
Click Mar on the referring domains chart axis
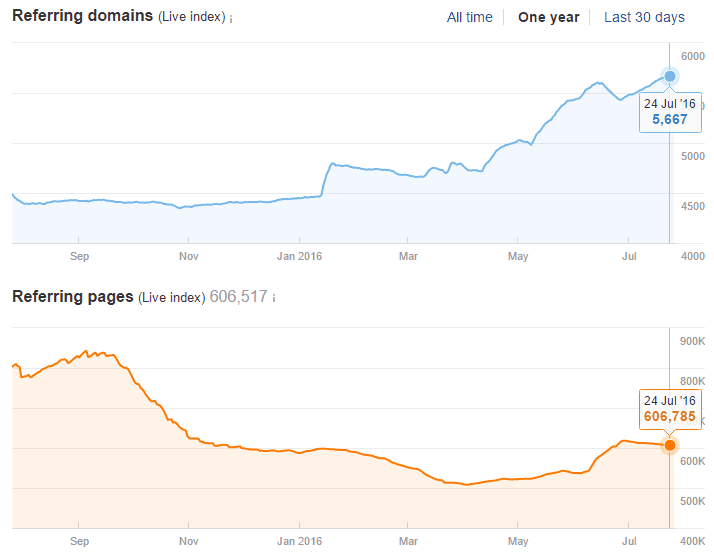pyautogui.click(x=408, y=256)
